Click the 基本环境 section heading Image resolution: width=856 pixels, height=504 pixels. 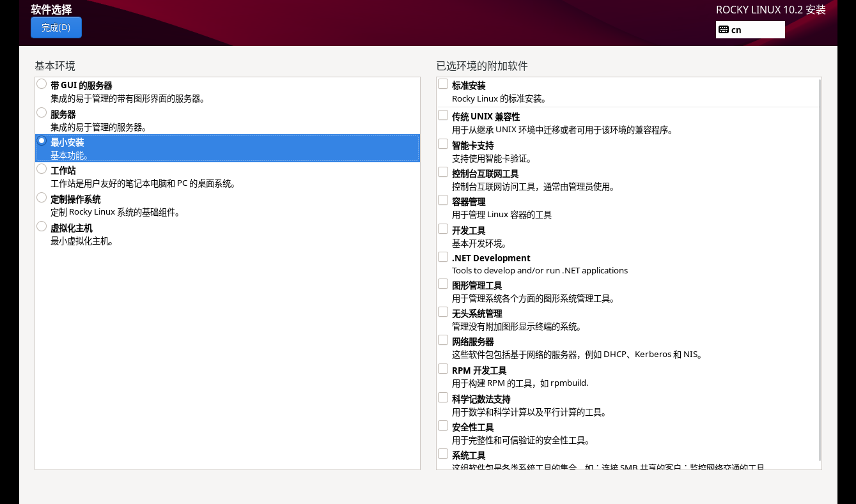[55, 66]
